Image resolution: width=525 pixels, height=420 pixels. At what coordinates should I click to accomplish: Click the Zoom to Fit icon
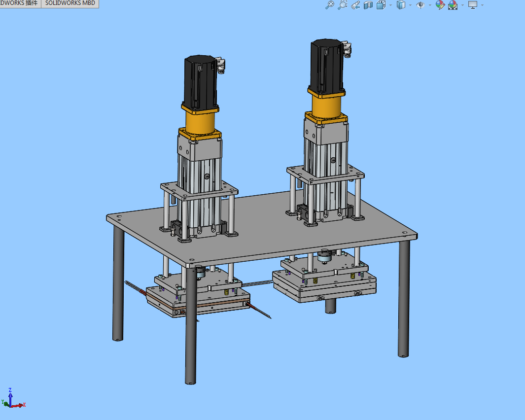tap(330, 5)
